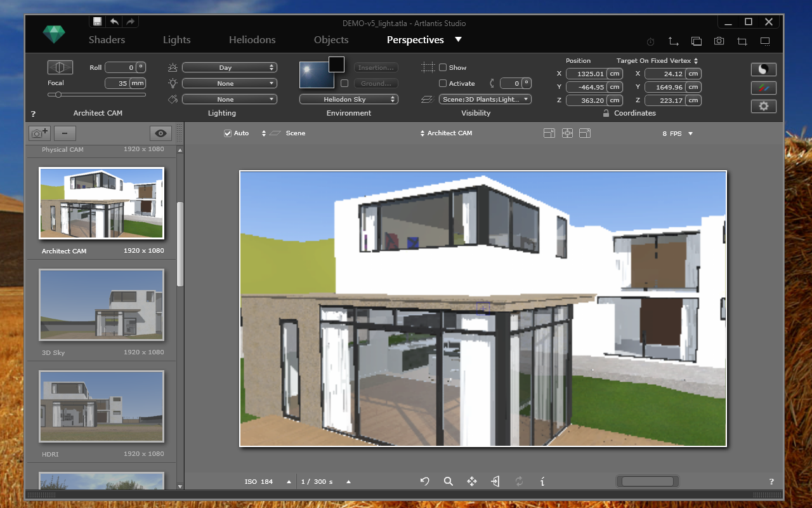Switch to the Lights tab
This screenshot has width=812, height=508.
pyautogui.click(x=176, y=39)
